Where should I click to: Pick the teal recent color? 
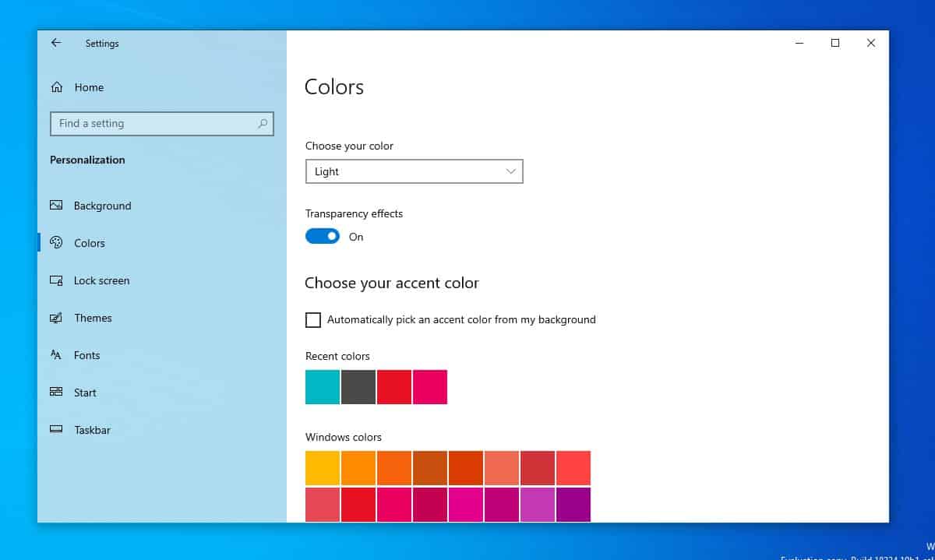(323, 387)
